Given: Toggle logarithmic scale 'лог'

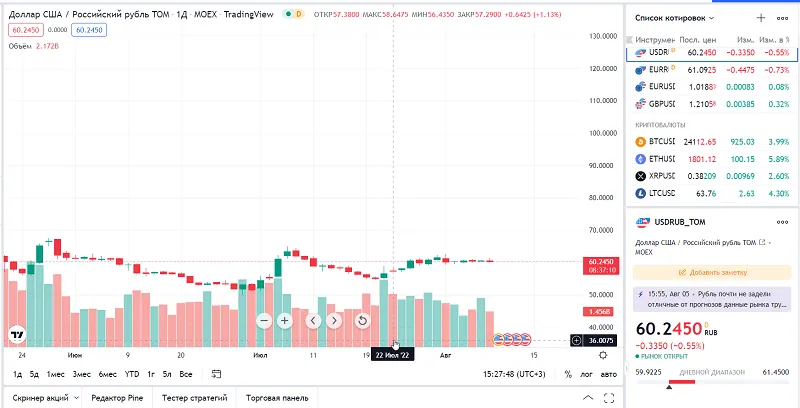Looking at the screenshot, I should point(586,374).
